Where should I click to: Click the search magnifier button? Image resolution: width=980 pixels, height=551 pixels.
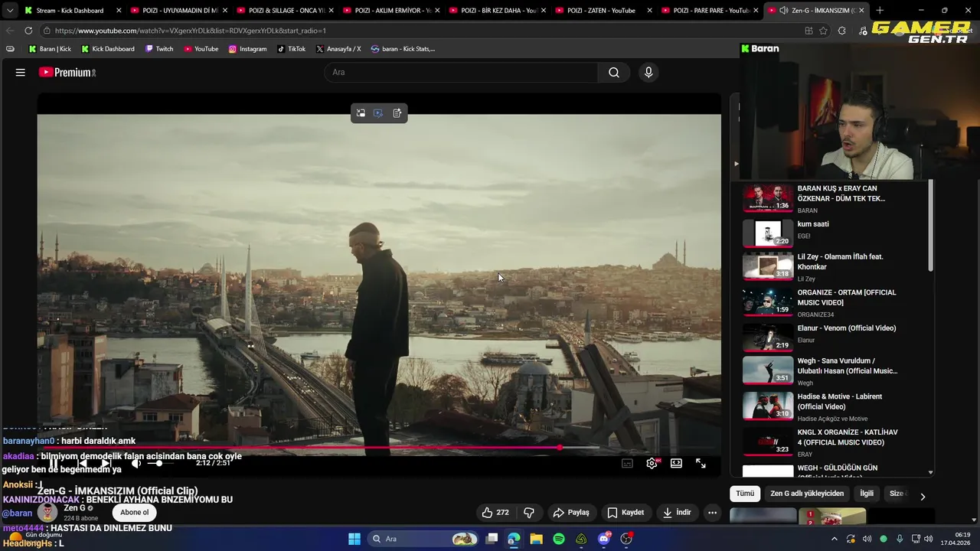pos(614,73)
